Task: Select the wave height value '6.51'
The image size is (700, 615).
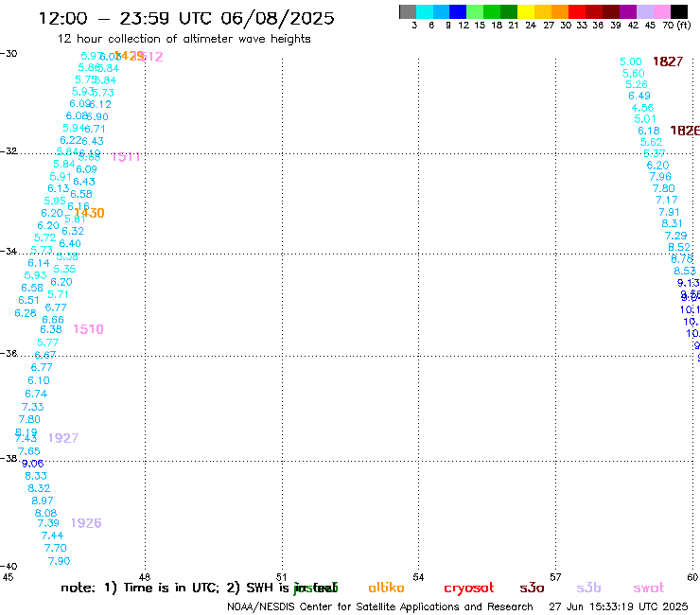Action: 28,300
